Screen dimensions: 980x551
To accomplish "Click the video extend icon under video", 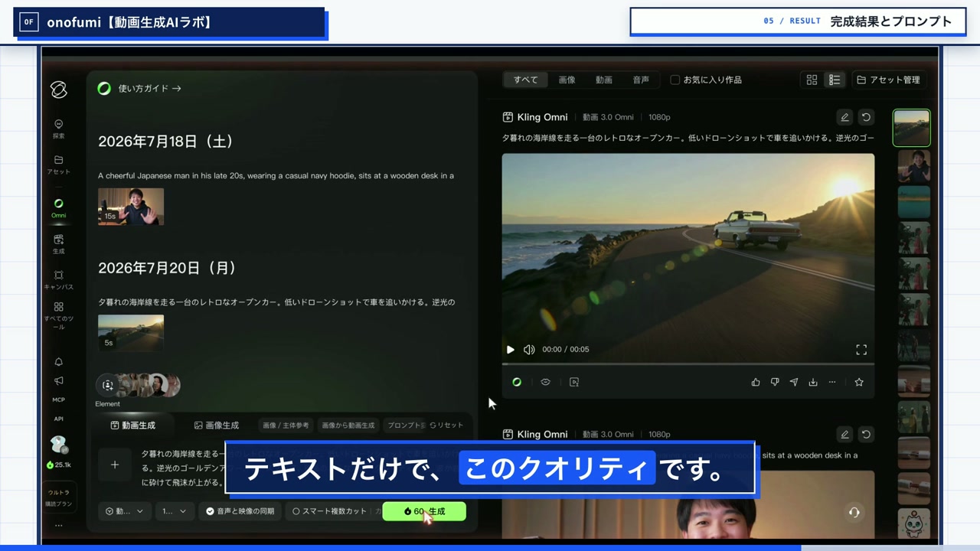I will point(574,382).
